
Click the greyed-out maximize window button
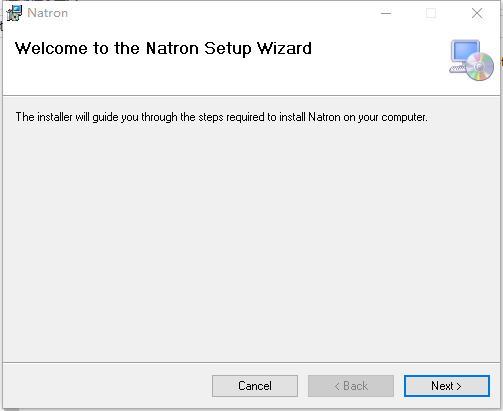click(431, 13)
